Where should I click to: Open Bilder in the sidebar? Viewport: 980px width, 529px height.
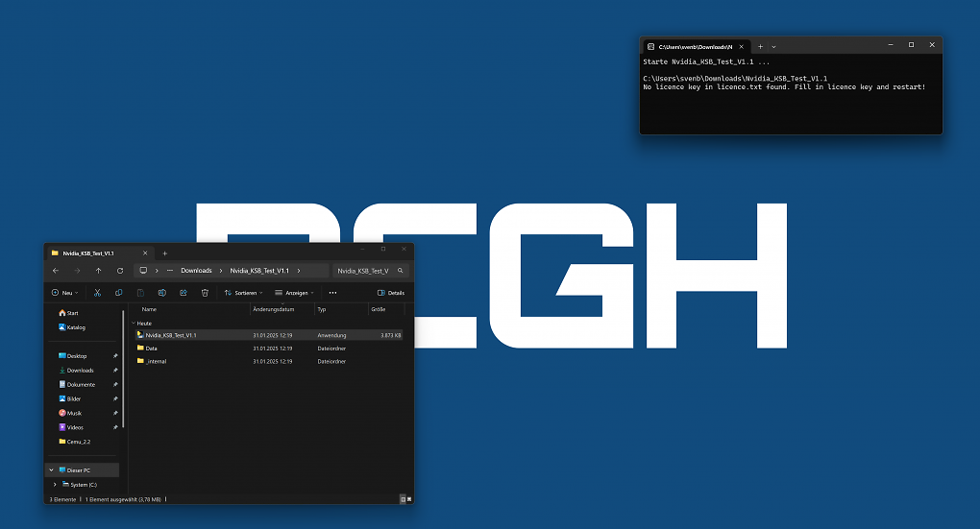tap(69, 398)
